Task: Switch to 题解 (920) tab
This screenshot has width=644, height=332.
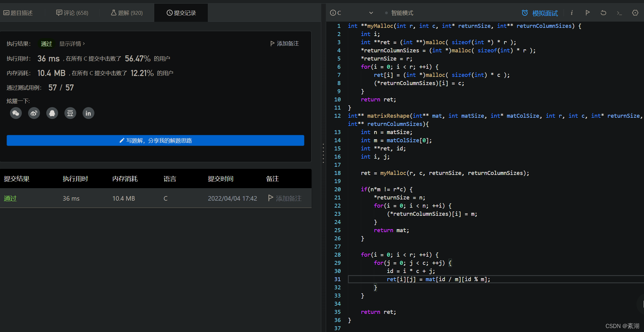Action: pos(127,13)
